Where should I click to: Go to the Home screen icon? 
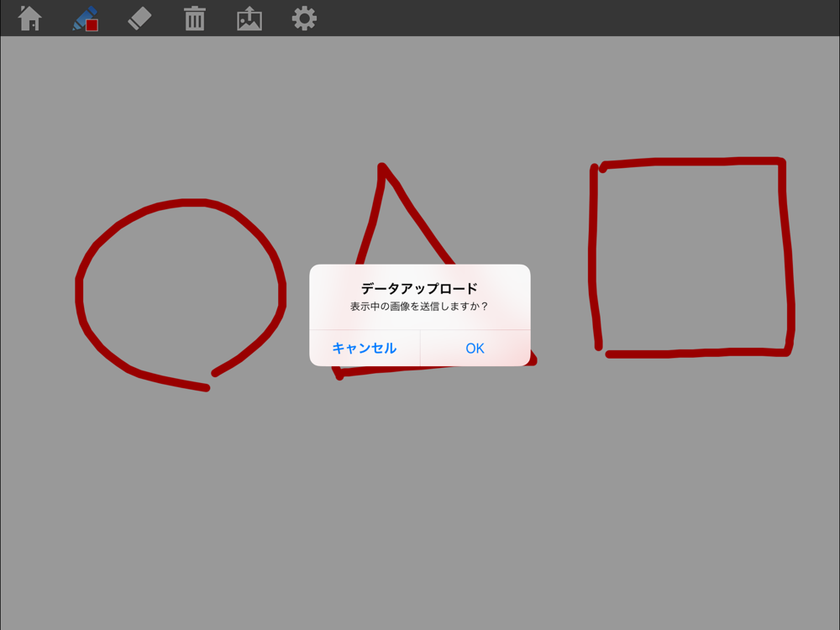pyautogui.click(x=30, y=18)
